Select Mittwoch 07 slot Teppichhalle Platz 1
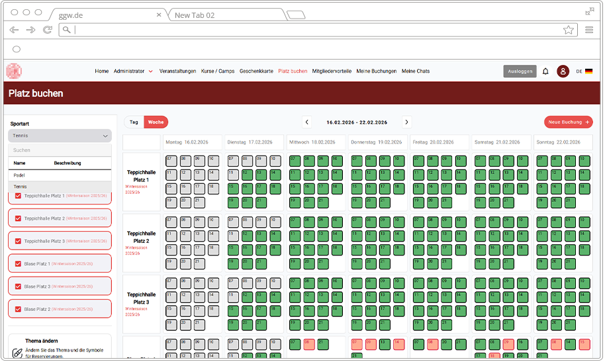This screenshot has height=364, width=605. click(295, 161)
